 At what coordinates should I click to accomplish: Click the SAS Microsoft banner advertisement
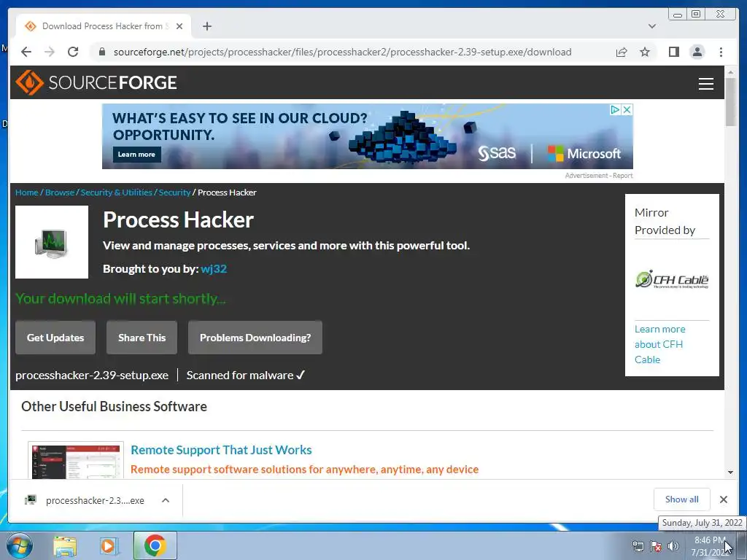point(368,136)
